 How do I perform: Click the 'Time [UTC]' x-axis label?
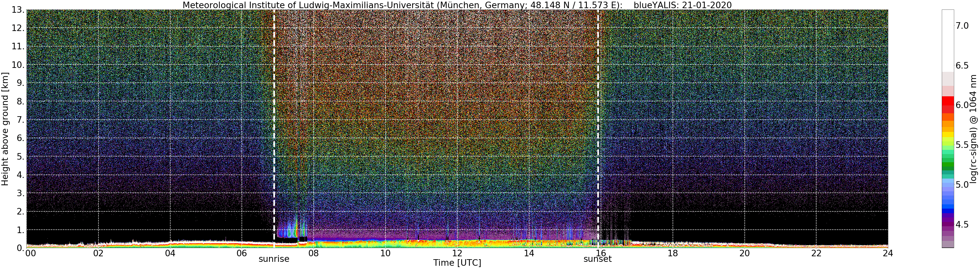457,263
